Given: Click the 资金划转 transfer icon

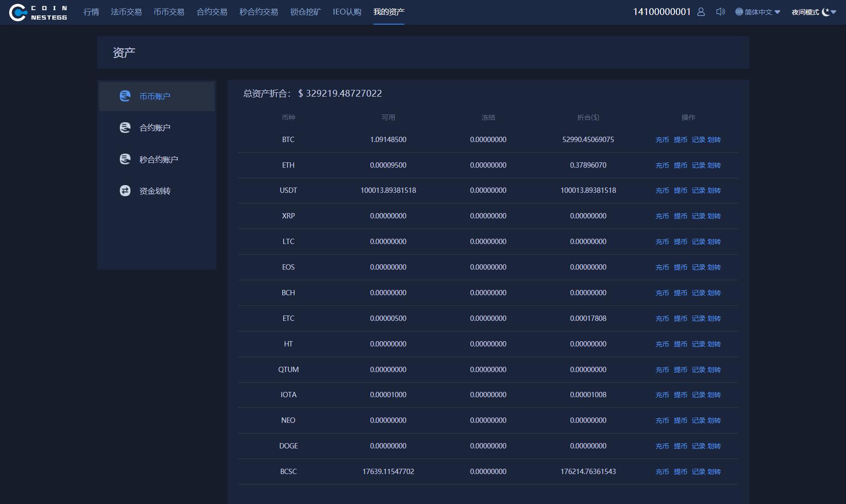Looking at the screenshot, I should tap(125, 191).
